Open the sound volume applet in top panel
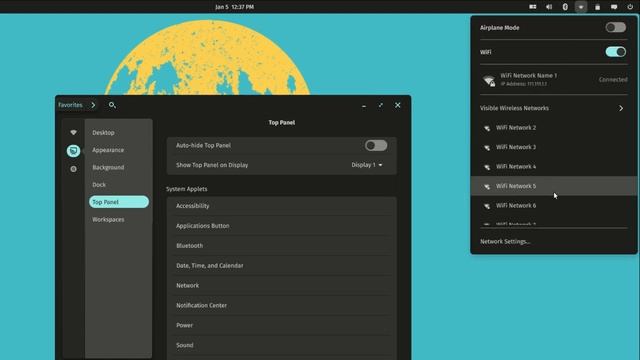 click(x=549, y=7)
